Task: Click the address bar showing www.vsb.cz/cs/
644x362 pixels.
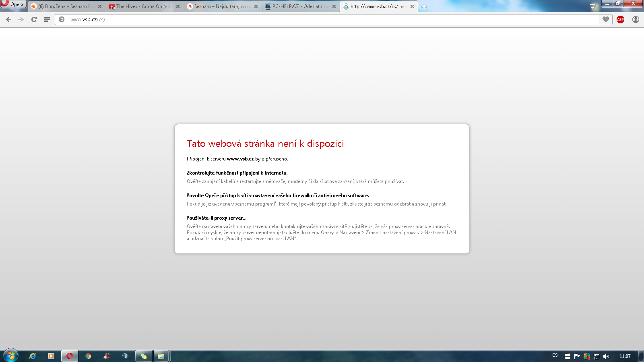Action: pos(322,19)
